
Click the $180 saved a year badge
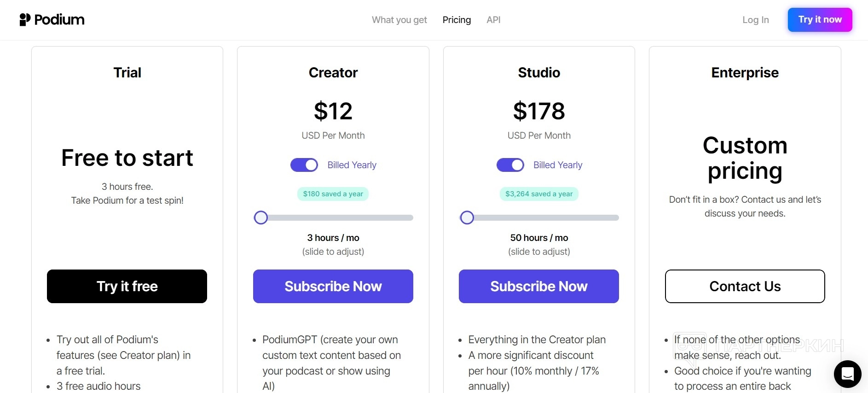coord(333,194)
